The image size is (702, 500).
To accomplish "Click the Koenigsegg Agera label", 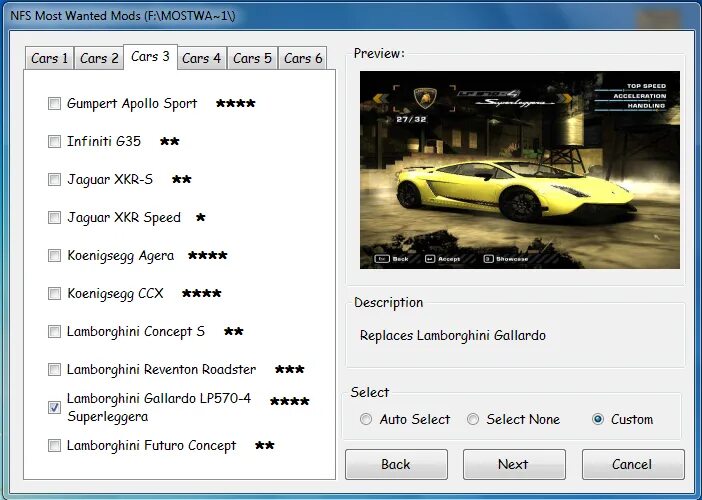I will click(120, 256).
